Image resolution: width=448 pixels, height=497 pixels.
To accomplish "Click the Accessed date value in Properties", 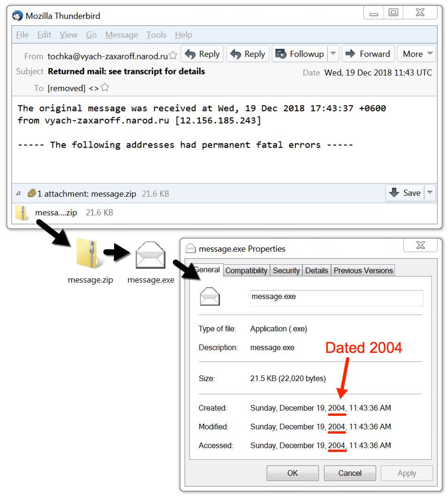I will tap(321, 445).
